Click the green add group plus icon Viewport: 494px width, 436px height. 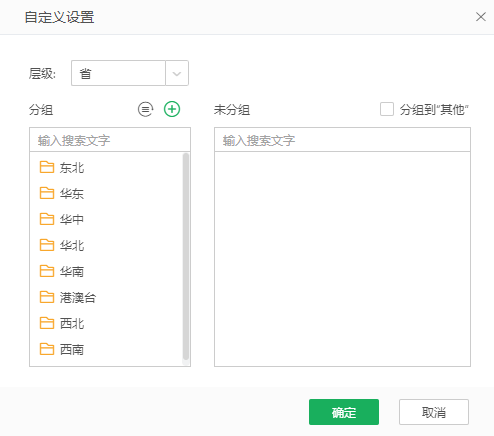[x=172, y=109]
